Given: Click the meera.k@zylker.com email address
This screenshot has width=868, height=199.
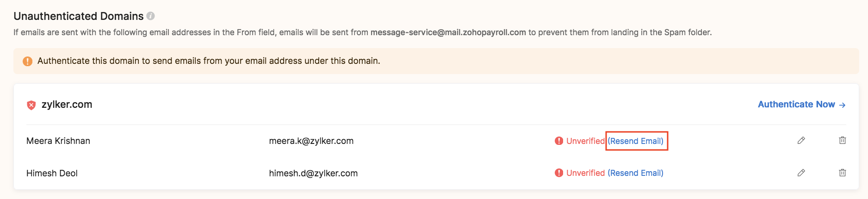Looking at the screenshot, I should coord(311,141).
